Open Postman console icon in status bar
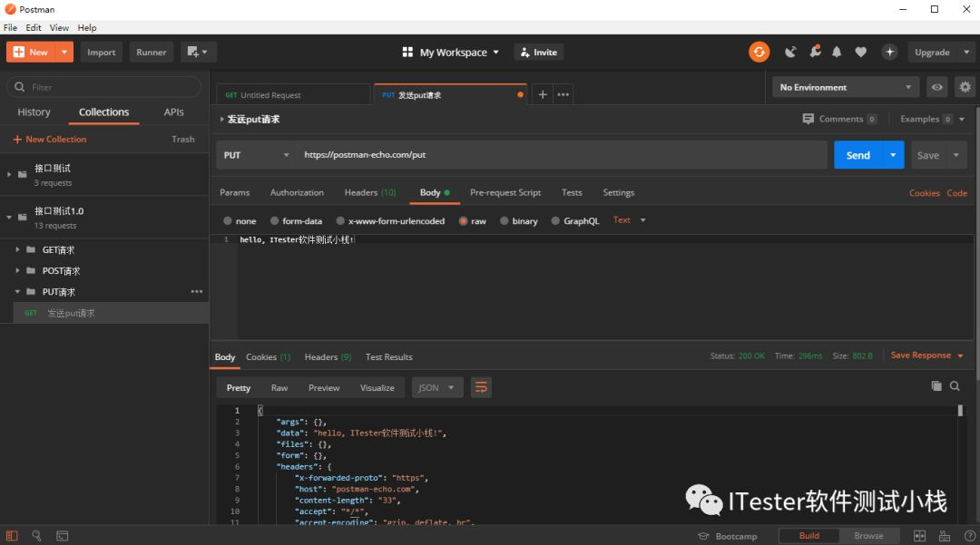 62,536
